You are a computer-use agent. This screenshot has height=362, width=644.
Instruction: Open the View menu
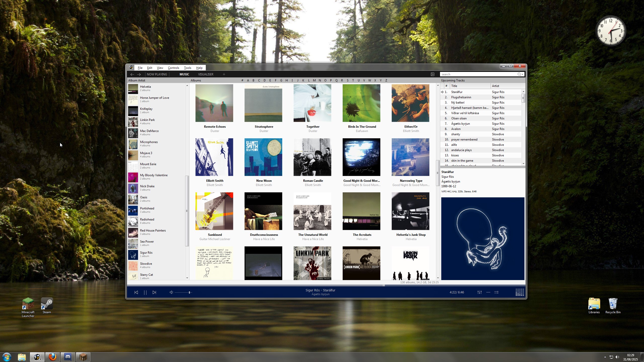point(160,68)
